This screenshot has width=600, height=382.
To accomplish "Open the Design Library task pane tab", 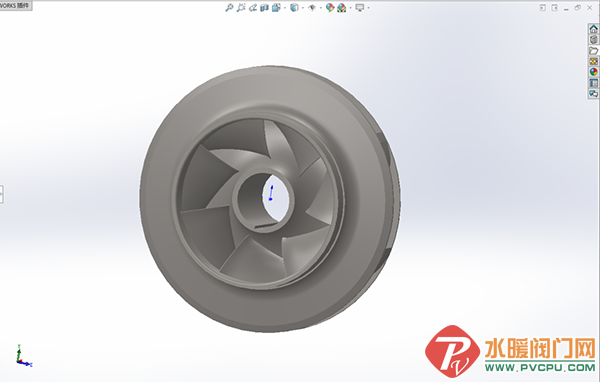I will 593,40.
